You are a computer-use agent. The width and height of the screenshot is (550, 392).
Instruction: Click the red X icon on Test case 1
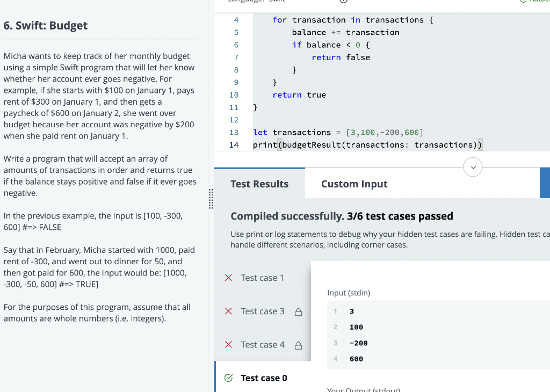[228, 278]
